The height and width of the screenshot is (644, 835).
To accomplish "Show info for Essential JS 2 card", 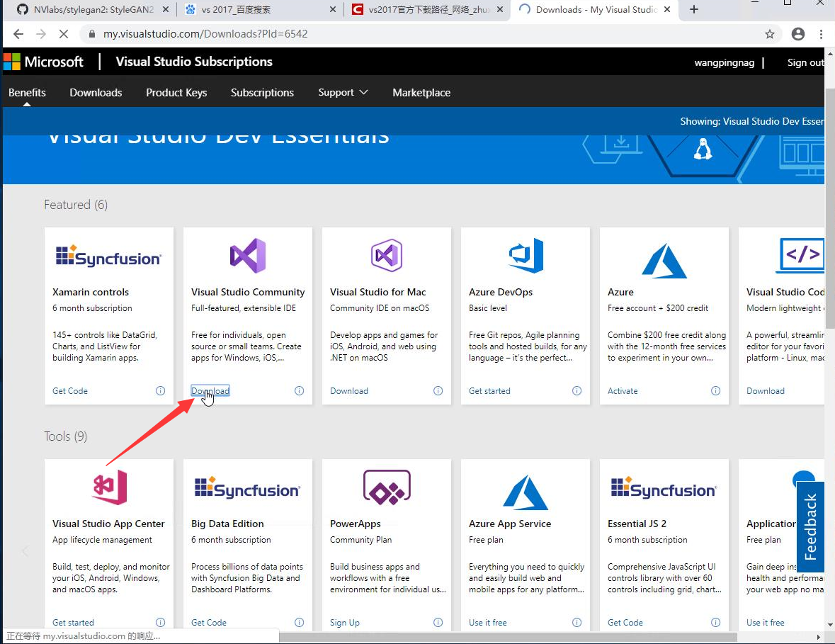I will 716,622.
